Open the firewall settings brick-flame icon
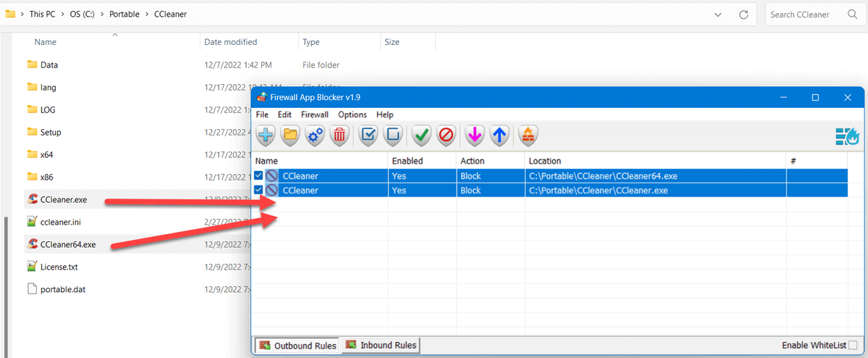 (528, 136)
